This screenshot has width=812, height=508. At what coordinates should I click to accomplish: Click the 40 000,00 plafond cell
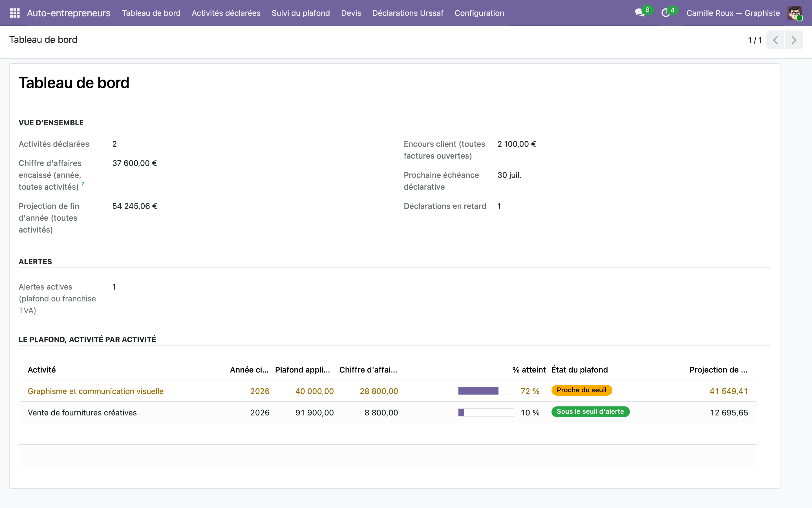click(314, 391)
